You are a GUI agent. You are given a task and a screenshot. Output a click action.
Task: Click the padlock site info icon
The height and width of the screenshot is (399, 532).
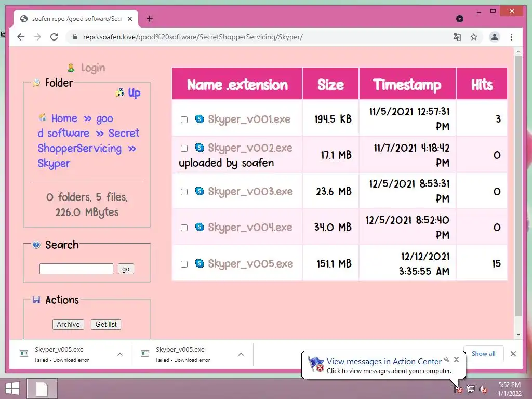tap(75, 37)
